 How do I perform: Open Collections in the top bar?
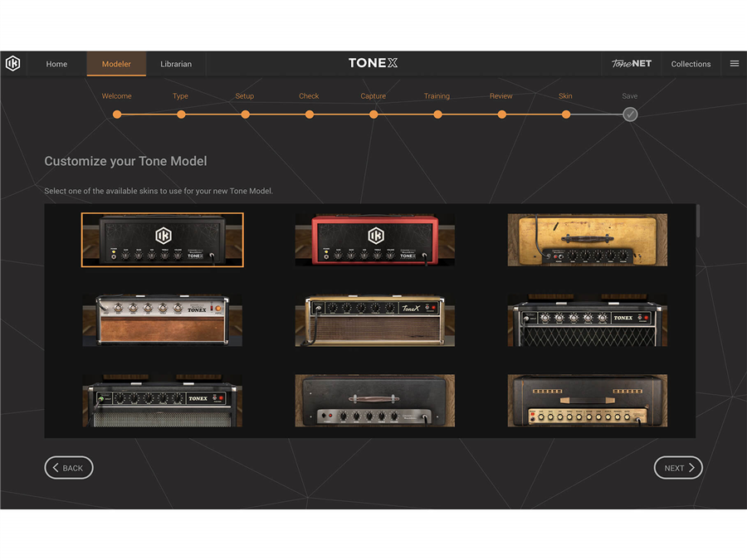coord(691,64)
